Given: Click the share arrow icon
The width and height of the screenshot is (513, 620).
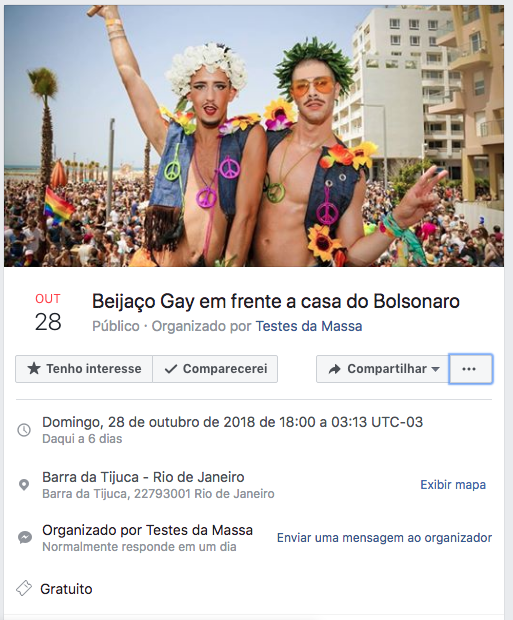Looking at the screenshot, I should pos(335,369).
